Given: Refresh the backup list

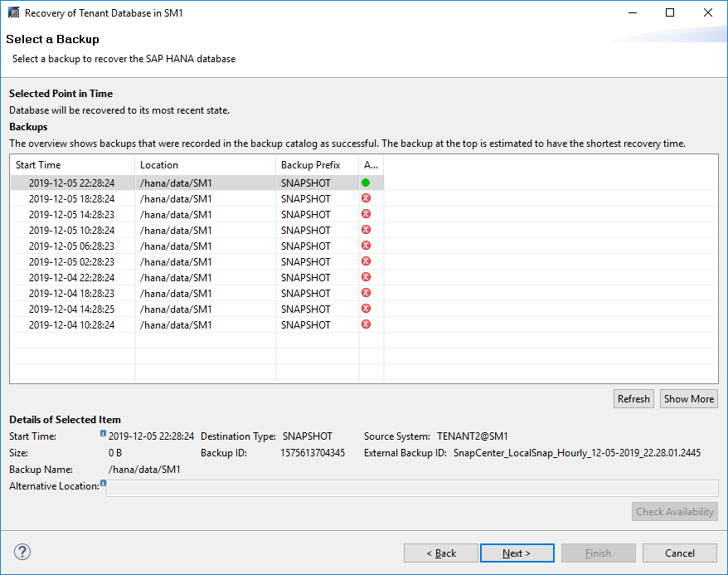Looking at the screenshot, I should point(633,399).
